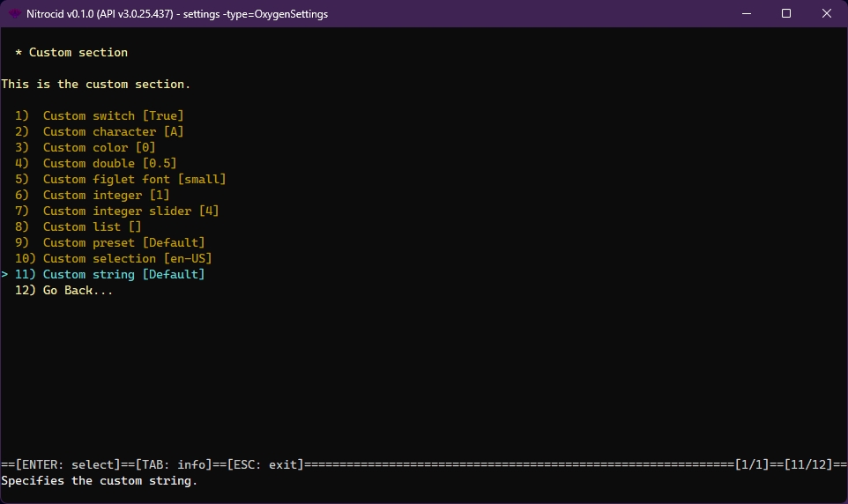
Task: Maximize the Nitrocid terminal window
Action: (x=786, y=13)
